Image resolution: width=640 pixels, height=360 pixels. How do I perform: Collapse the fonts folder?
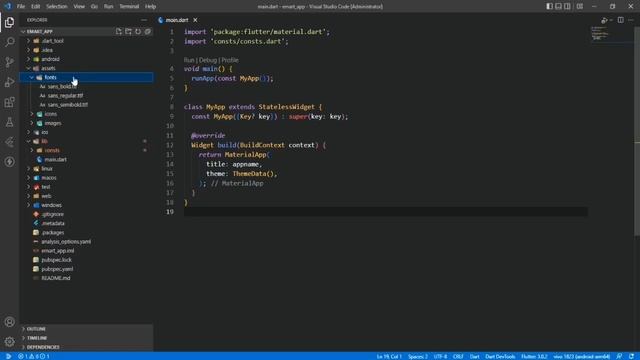87,77
